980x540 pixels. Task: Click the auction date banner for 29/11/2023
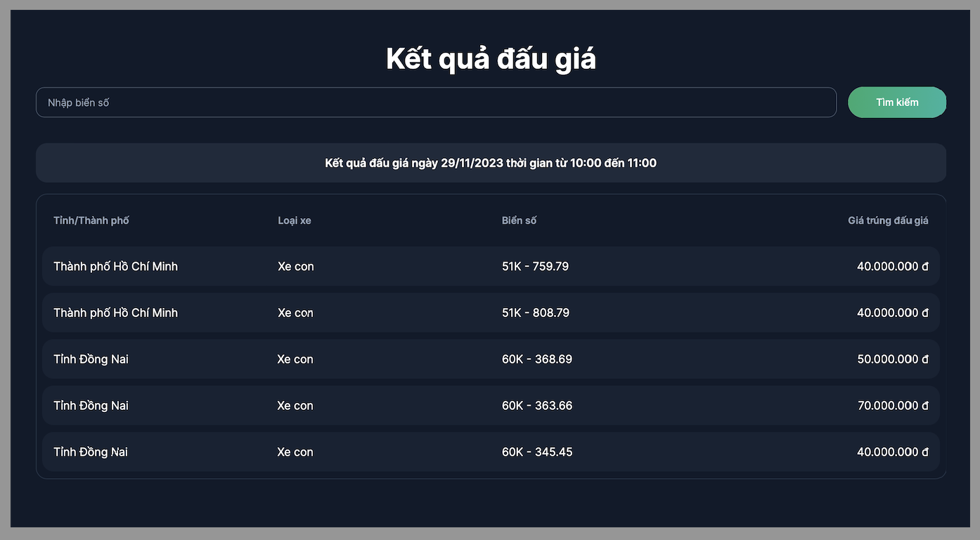[x=491, y=163]
